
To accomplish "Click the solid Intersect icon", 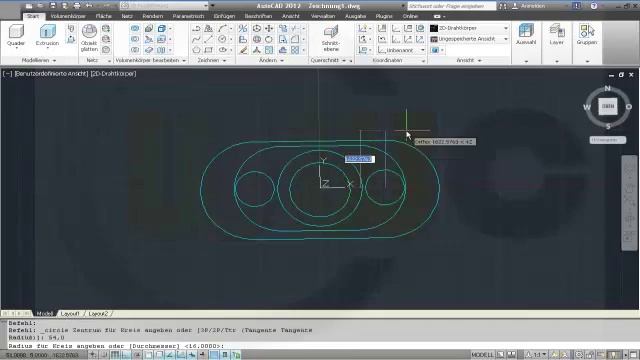I will click(135, 50).
